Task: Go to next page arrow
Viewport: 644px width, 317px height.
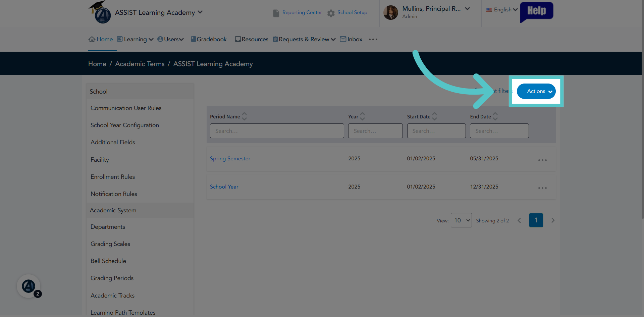Action: 553,220
